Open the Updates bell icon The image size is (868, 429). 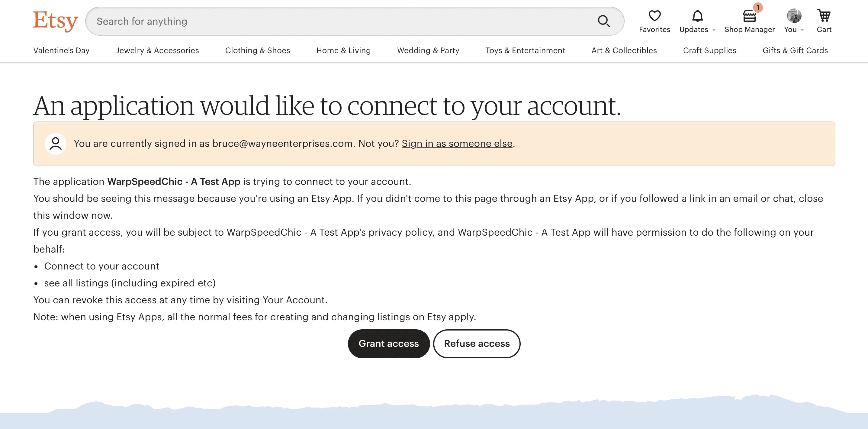tap(697, 16)
